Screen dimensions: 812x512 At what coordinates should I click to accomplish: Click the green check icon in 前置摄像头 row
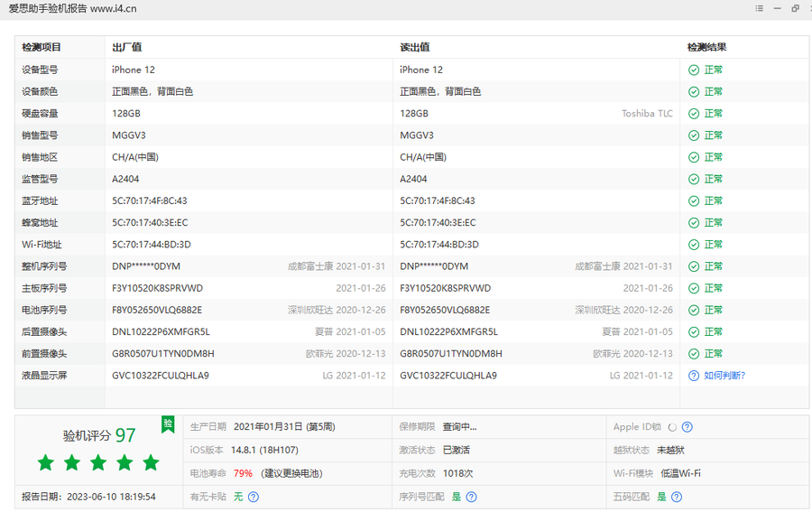[694, 354]
